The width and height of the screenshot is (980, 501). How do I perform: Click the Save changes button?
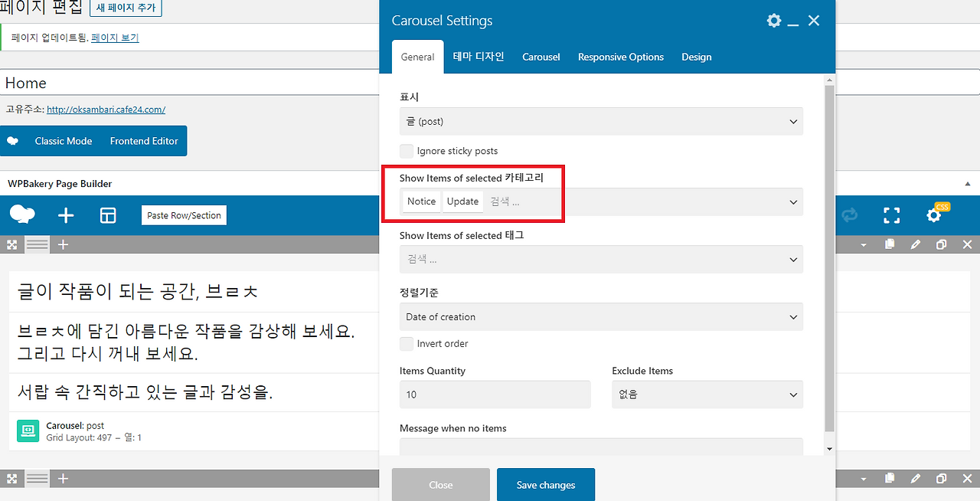coord(546,484)
